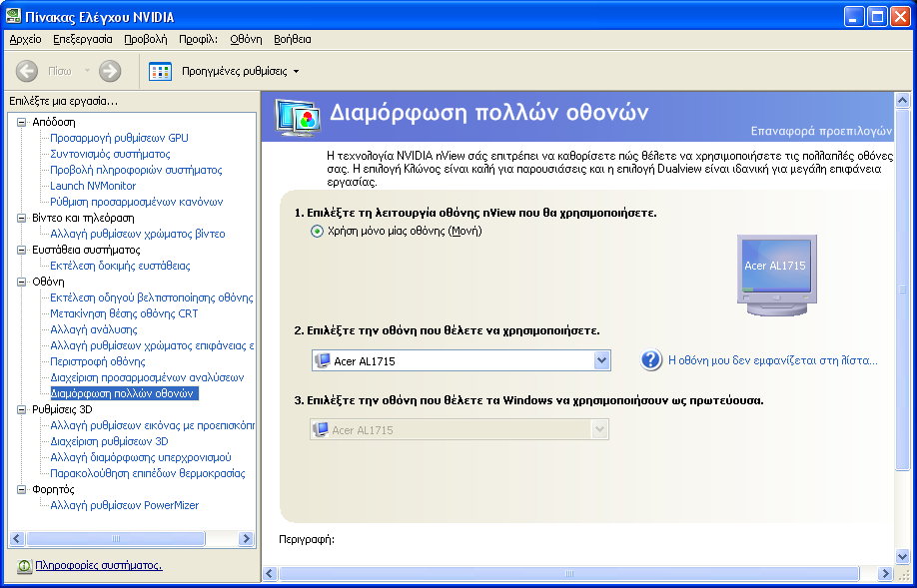
Task: Open Αλλαγή διαμόρφωσης υπερχρονισμού task
Action: [141, 457]
